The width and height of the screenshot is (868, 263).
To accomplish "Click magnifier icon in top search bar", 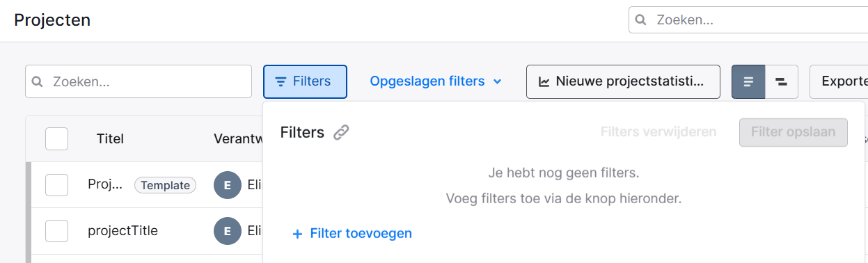I will 642,20.
